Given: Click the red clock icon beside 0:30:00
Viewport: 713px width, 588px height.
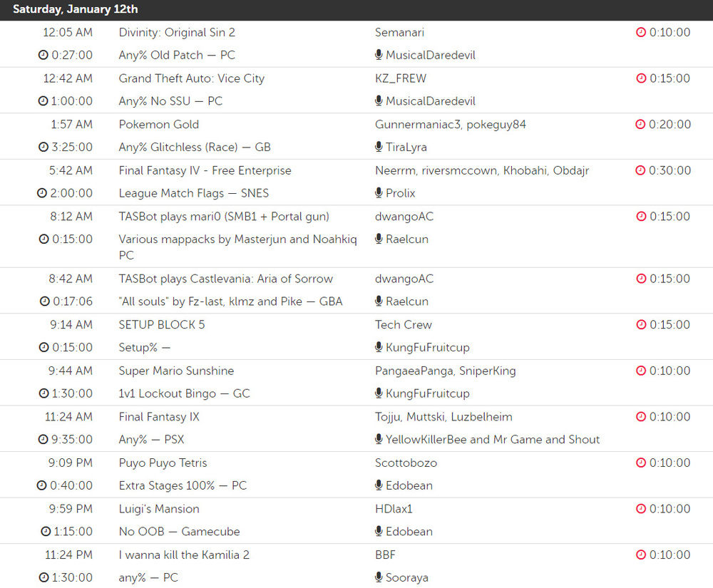Looking at the screenshot, I should (640, 171).
